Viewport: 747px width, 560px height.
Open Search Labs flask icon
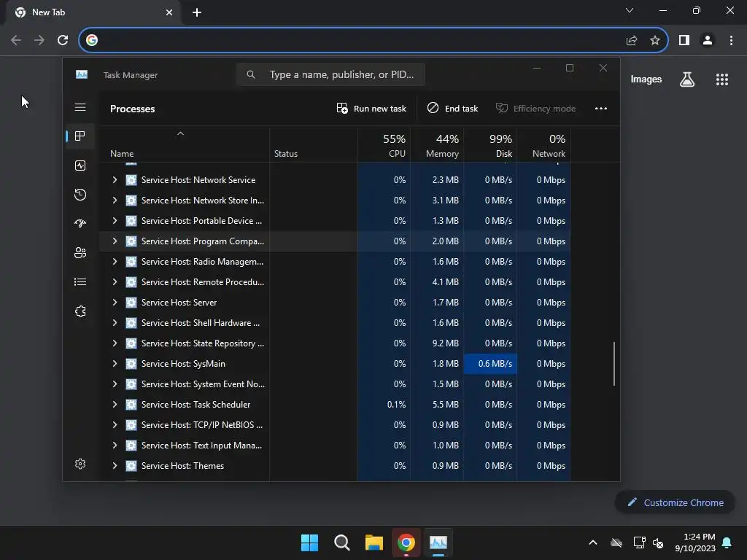(x=687, y=79)
